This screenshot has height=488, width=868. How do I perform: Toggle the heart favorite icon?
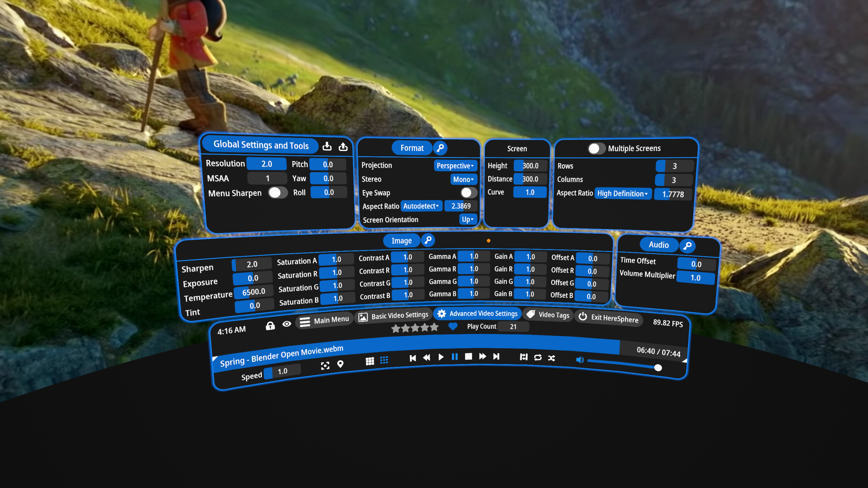[x=453, y=326]
